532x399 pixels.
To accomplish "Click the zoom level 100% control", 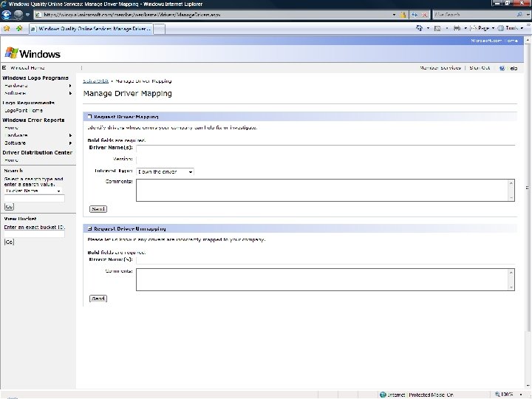I will pyautogui.click(x=508, y=395).
